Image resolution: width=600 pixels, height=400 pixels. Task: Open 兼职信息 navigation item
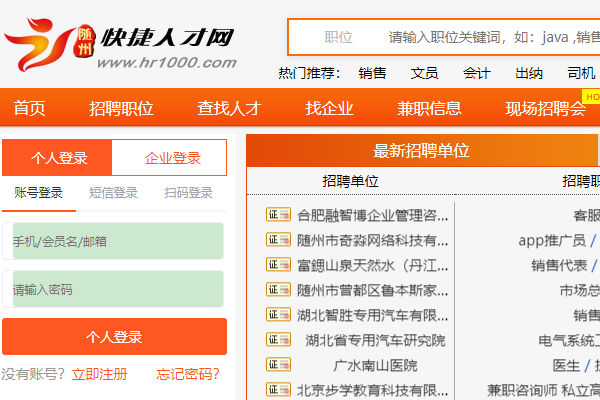tap(429, 108)
